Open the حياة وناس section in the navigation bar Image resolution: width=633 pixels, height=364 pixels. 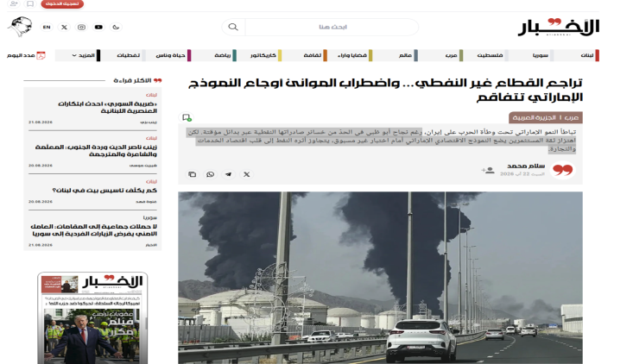point(171,55)
